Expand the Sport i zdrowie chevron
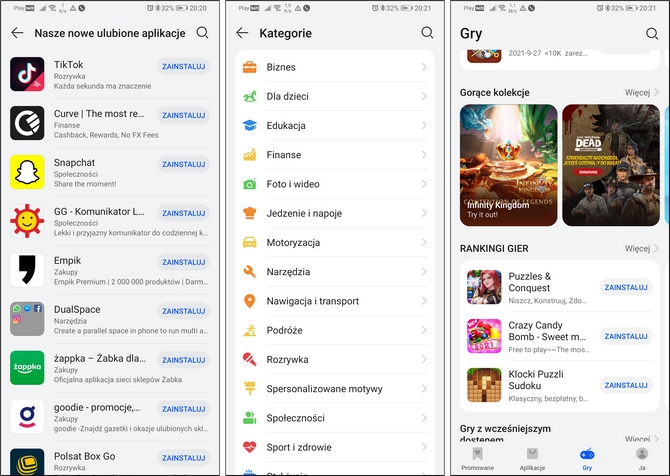The height and width of the screenshot is (476, 670). tap(424, 447)
